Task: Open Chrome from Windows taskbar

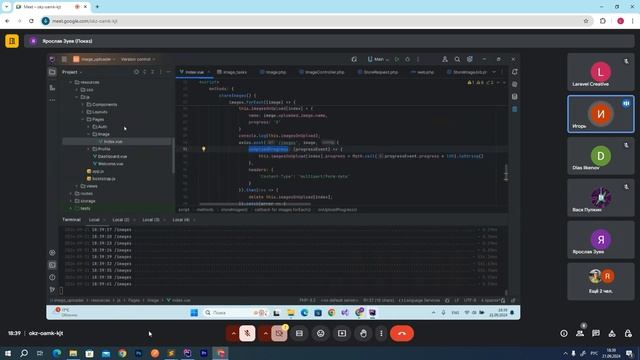Action: 122,353
